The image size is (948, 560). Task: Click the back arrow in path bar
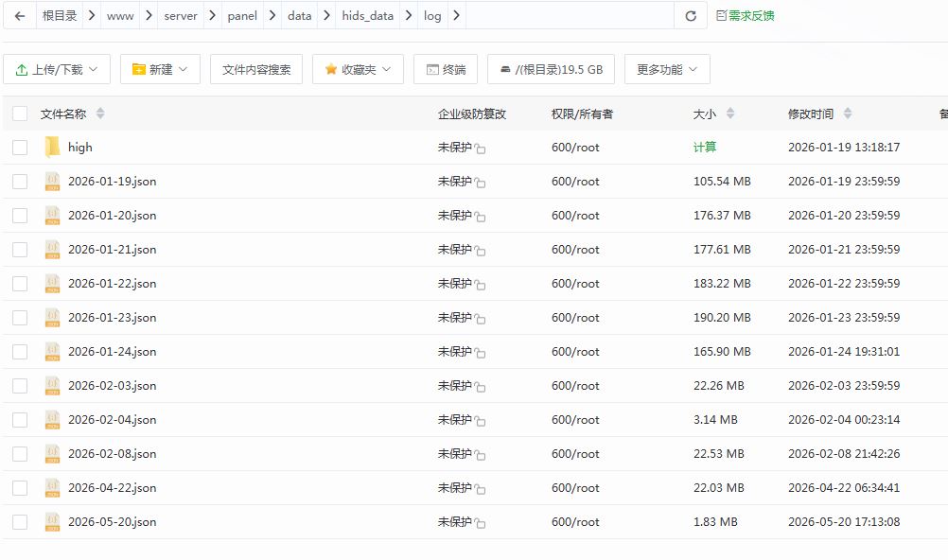point(20,16)
